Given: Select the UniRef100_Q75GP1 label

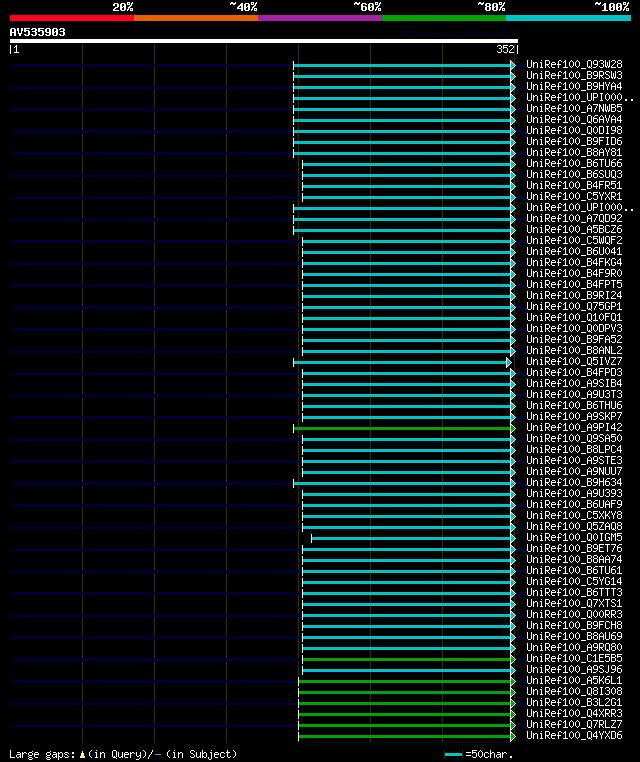Looking at the screenshot, I should (x=574, y=307).
